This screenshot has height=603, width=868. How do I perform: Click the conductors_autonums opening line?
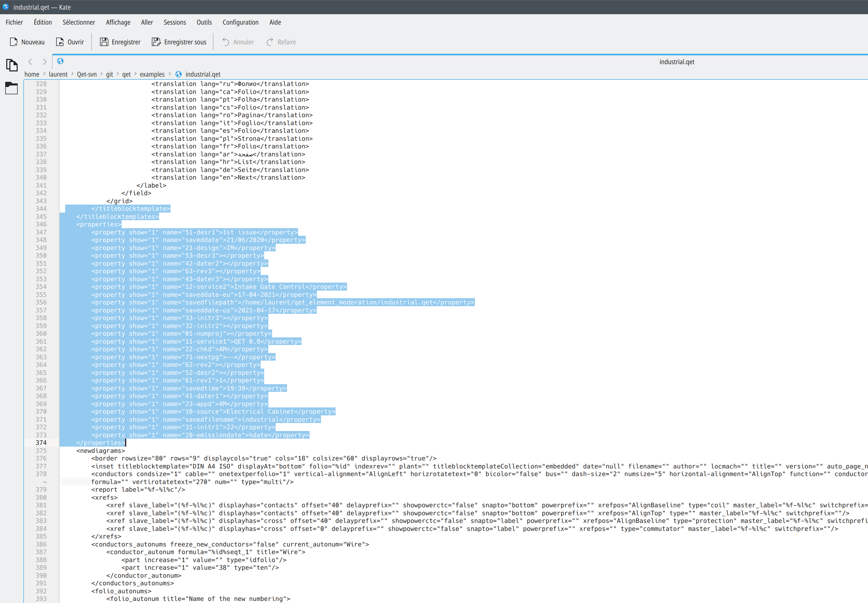pos(230,544)
